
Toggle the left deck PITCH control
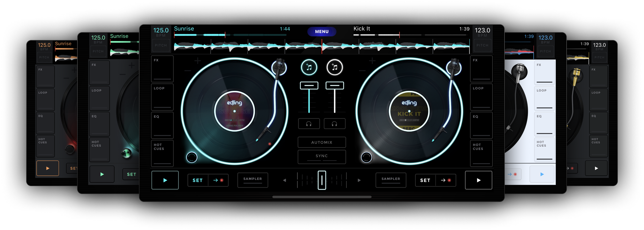coord(161,45)
